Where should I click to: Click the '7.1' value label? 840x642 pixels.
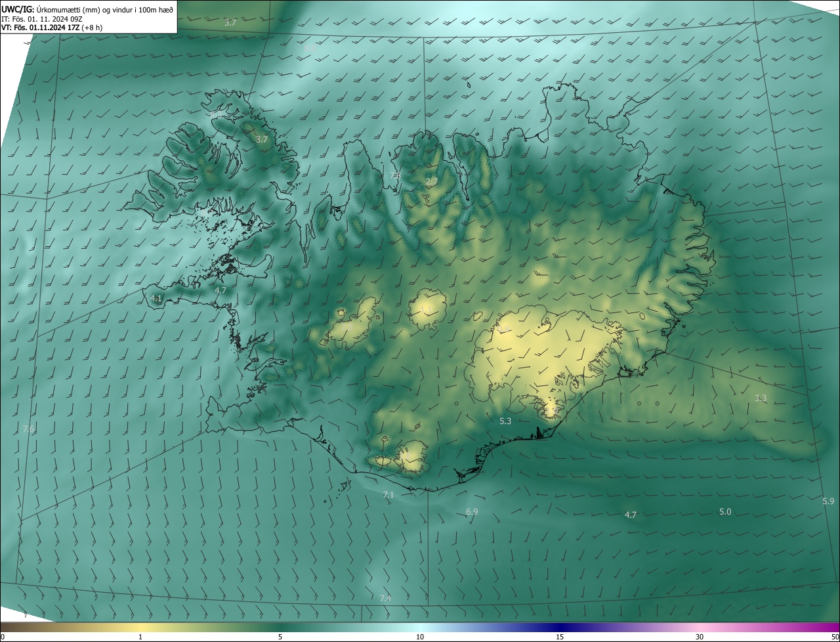[388, 494]
